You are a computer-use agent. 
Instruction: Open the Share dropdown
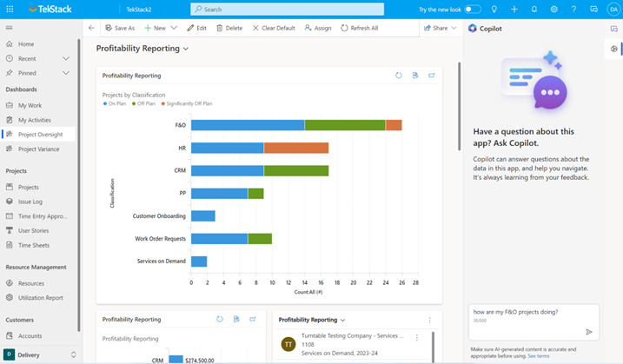pyautogui.click(x=440, y=28)
